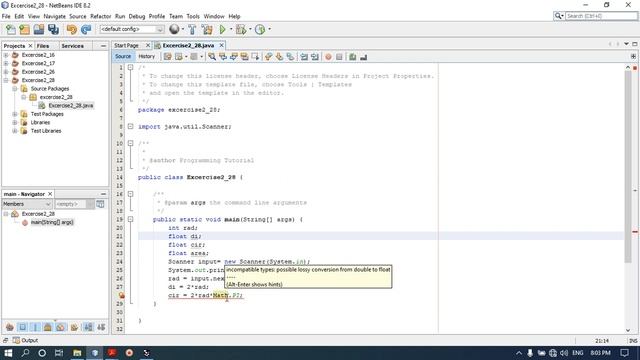Toggle Show Inherited Members in Navigator
Screen dimensions: 640x360
tap(10, 327)
